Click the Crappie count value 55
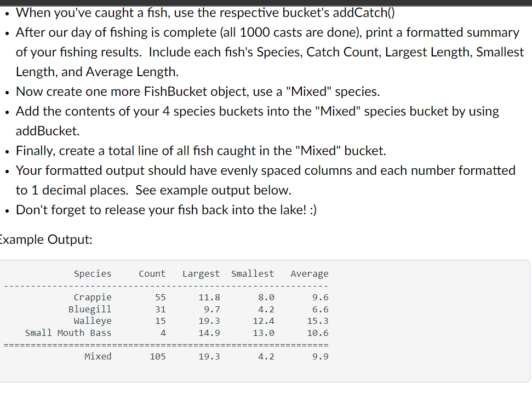This screenshot has height=394, width=532. coord(161,298)
